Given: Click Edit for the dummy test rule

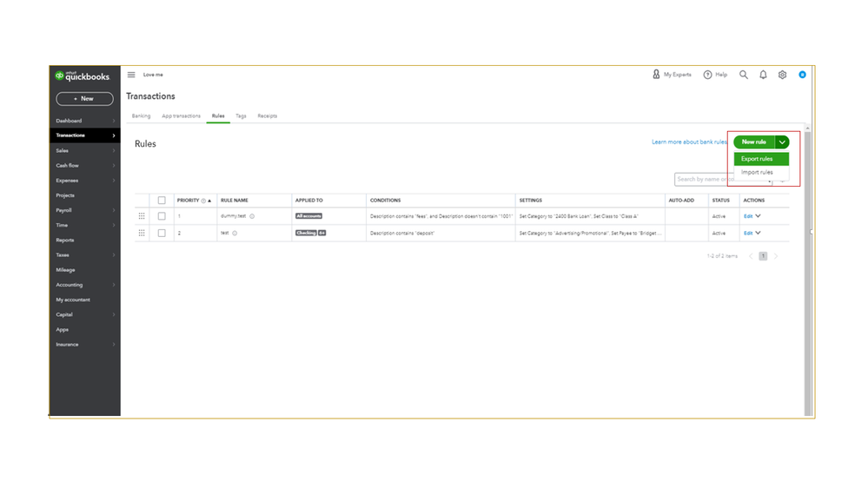Looking at the screenshot, I should tap(748, 216).
